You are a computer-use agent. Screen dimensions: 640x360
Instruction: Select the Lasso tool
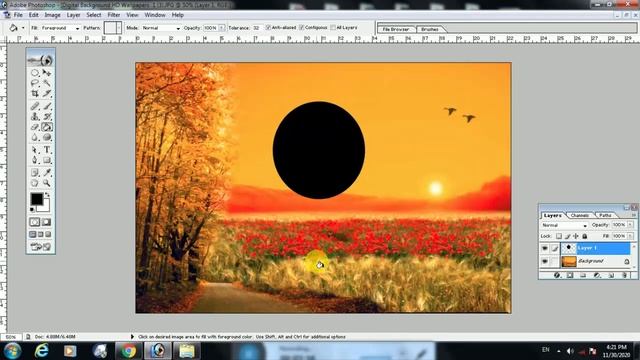coord(35,83)
